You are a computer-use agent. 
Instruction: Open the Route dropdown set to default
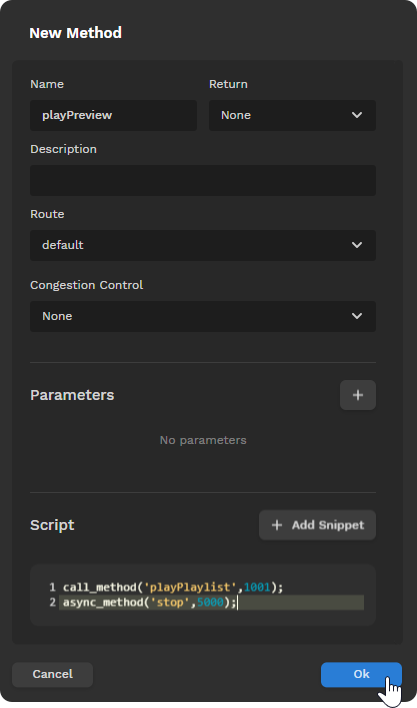[x=203, y=245]
